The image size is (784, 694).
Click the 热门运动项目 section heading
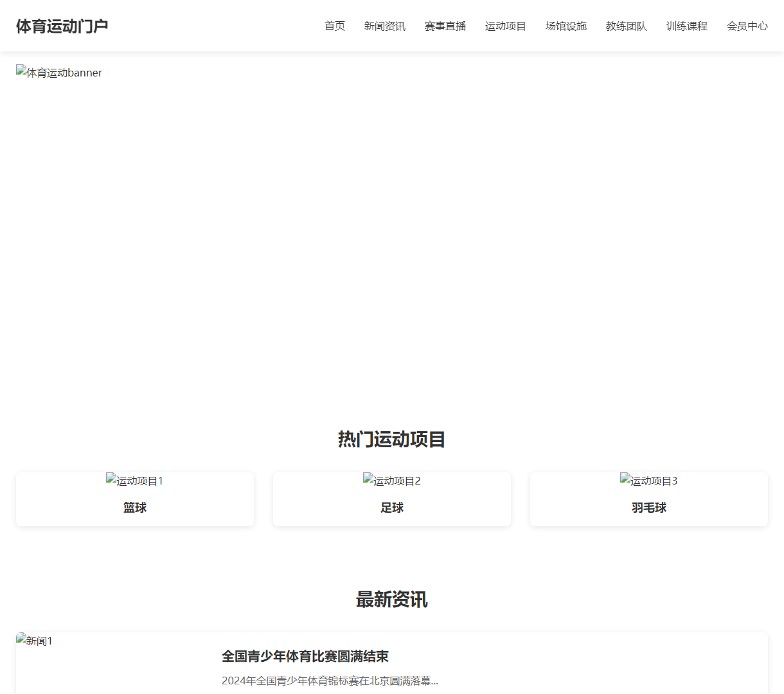pos(392,440)
